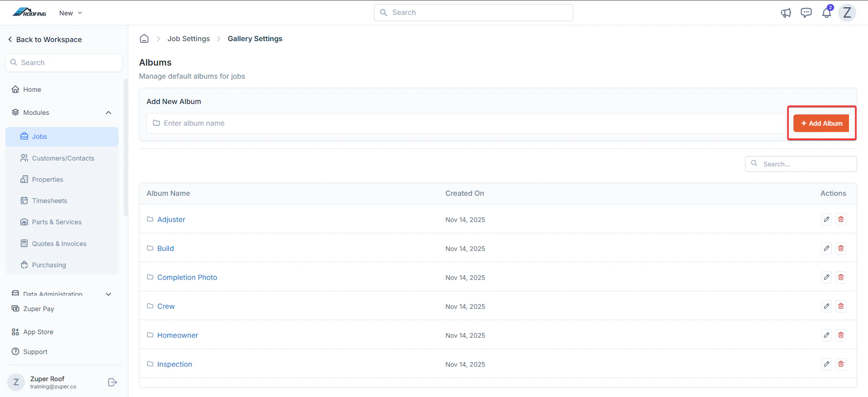Open the Z profile avatar in header

click(847, 13)
